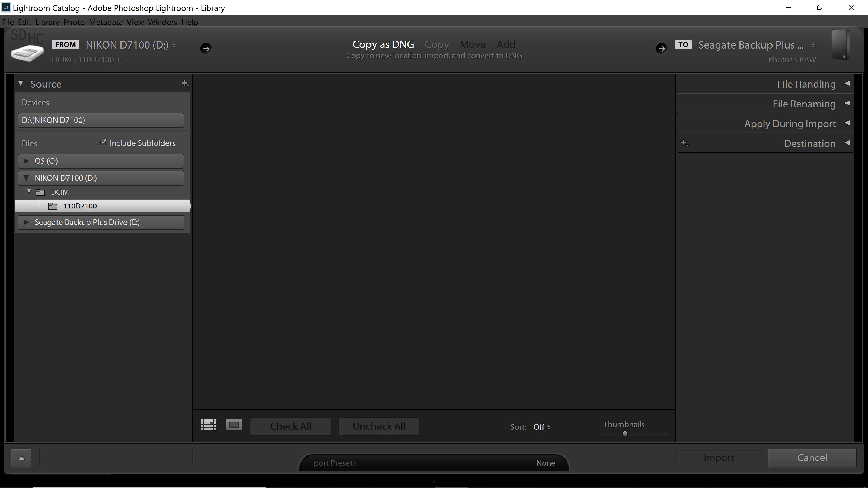
Task: Click the Cancel button
Action: click(x=812, y=458)
